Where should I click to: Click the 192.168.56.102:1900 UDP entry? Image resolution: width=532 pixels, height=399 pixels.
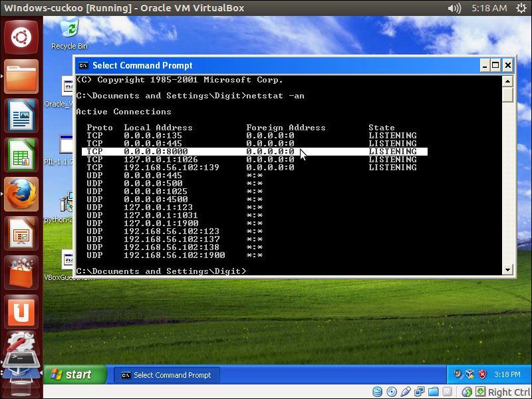click(174, 255)
